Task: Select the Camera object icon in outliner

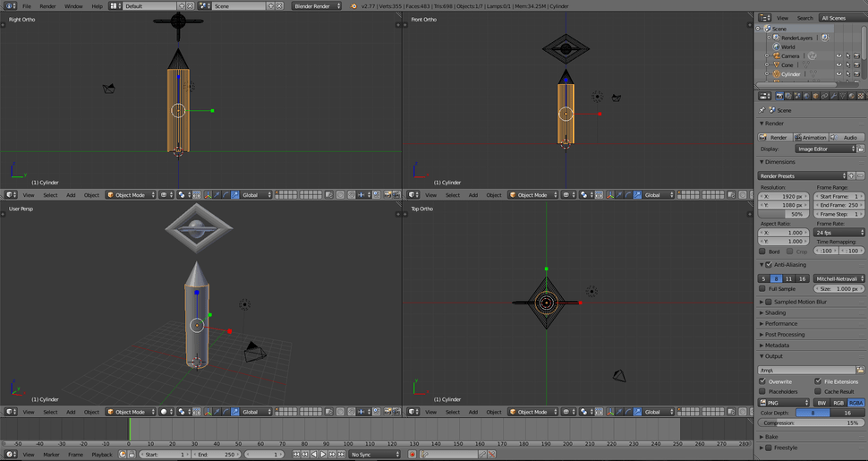Action: point(775,55)
